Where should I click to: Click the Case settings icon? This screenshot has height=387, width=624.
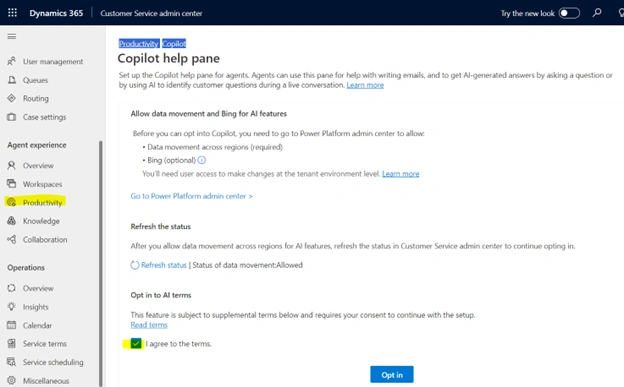[12, 117]
